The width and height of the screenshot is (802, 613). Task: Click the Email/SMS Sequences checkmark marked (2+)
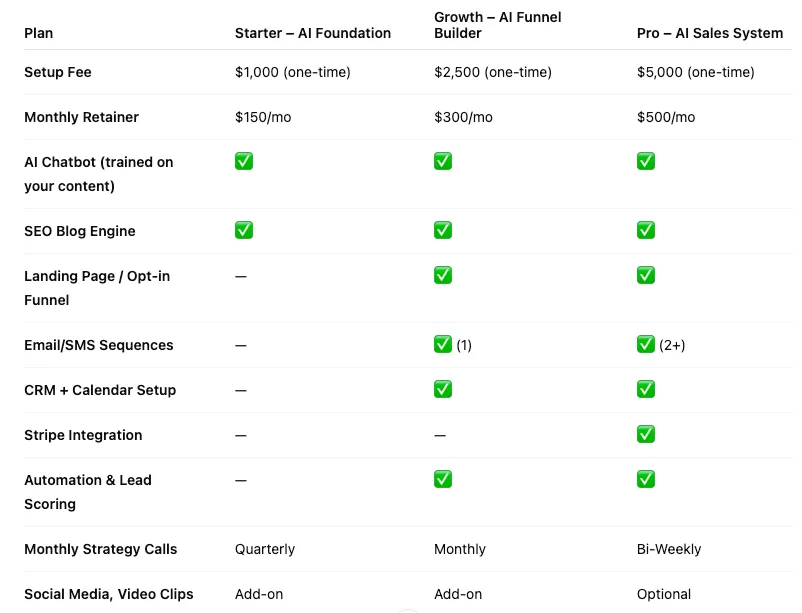(x=646, y=344)
